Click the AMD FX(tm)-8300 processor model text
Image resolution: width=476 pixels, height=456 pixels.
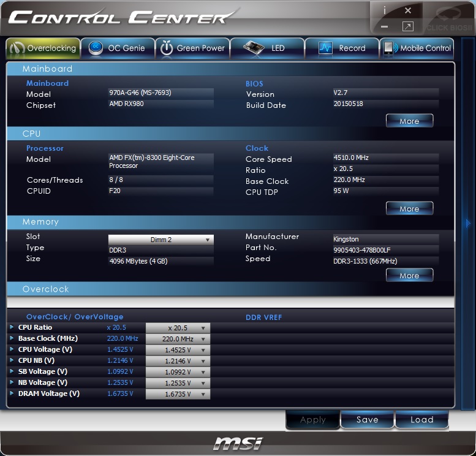click(x=152, y=162)
